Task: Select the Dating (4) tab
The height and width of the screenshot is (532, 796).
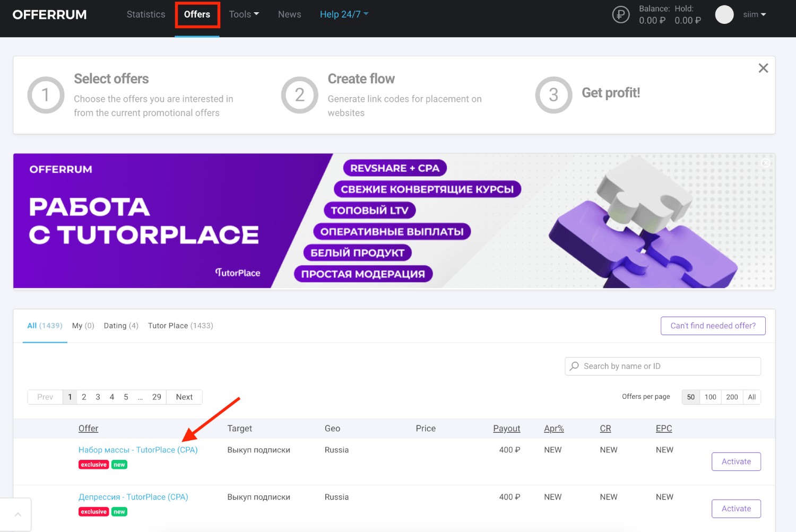Action: pyautogui.click(x=121, y=326)
